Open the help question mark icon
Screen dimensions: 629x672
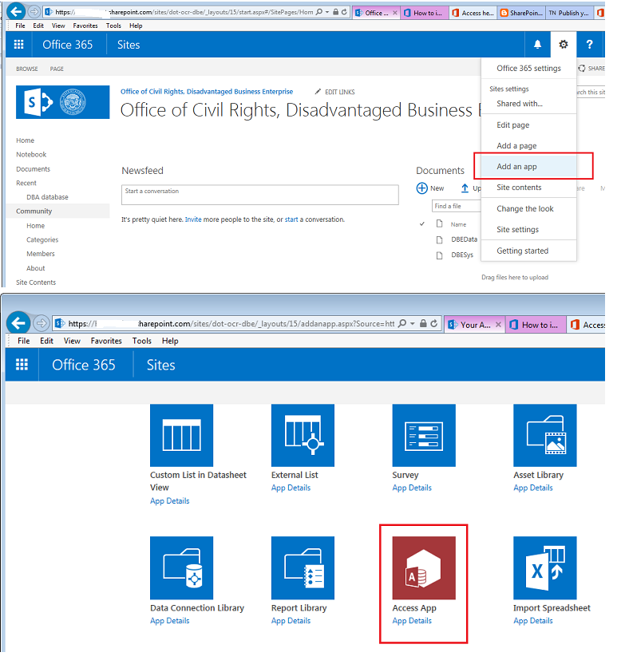[590, 44]
